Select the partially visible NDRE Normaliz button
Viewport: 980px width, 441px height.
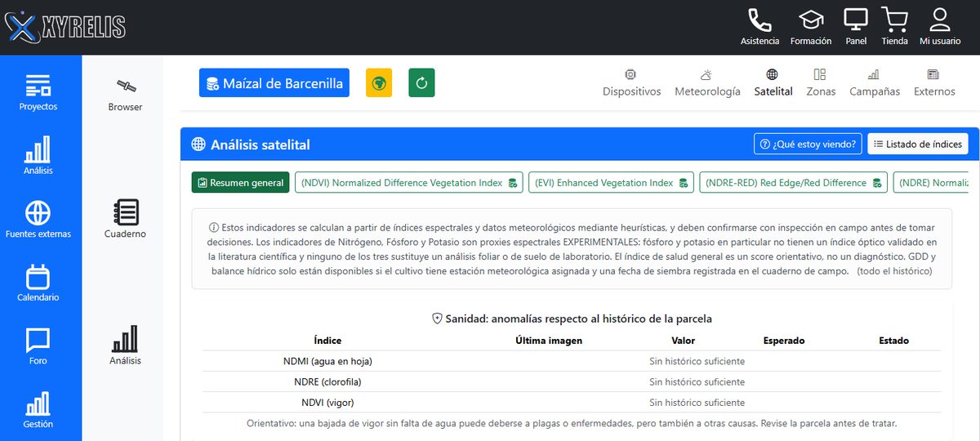[931, 183]
